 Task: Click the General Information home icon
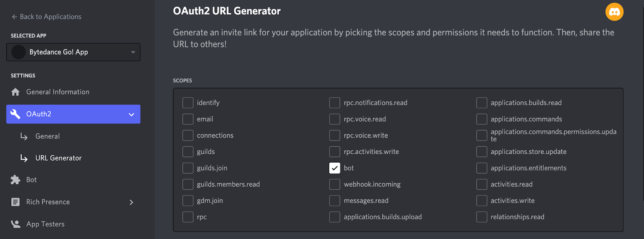point(15,92)
